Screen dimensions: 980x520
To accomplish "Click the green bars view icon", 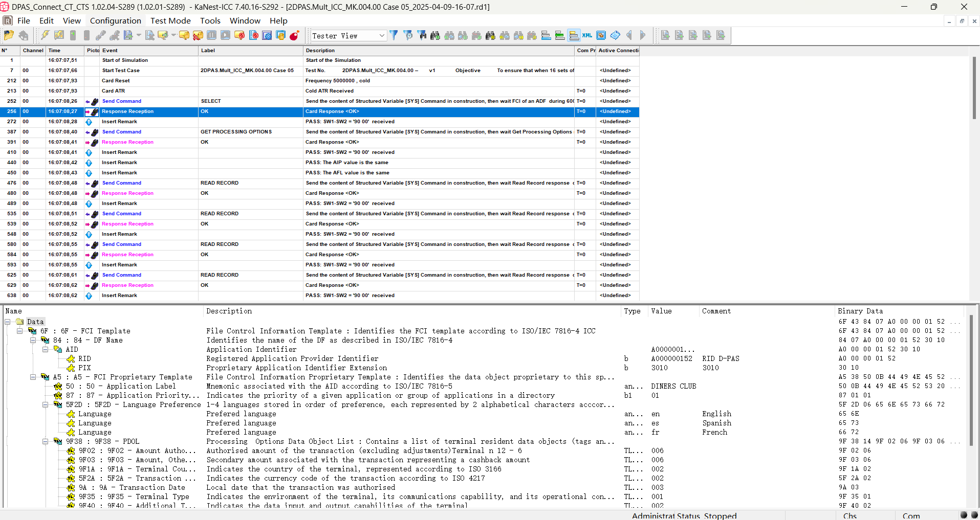I will click(560, 35).
